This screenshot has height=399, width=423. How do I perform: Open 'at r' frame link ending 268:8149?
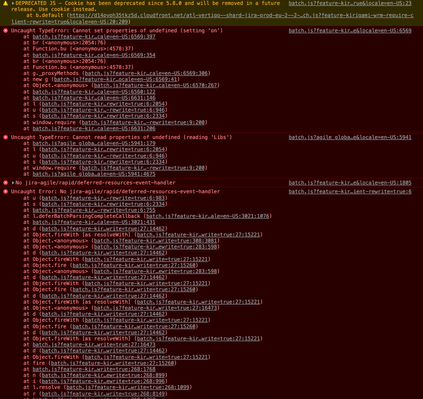point(103,394)
